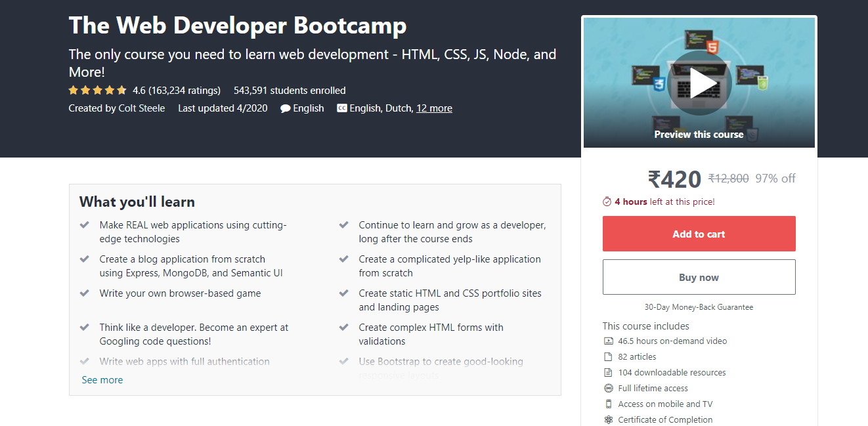Click the What you'll learn heading

[137, 202]
